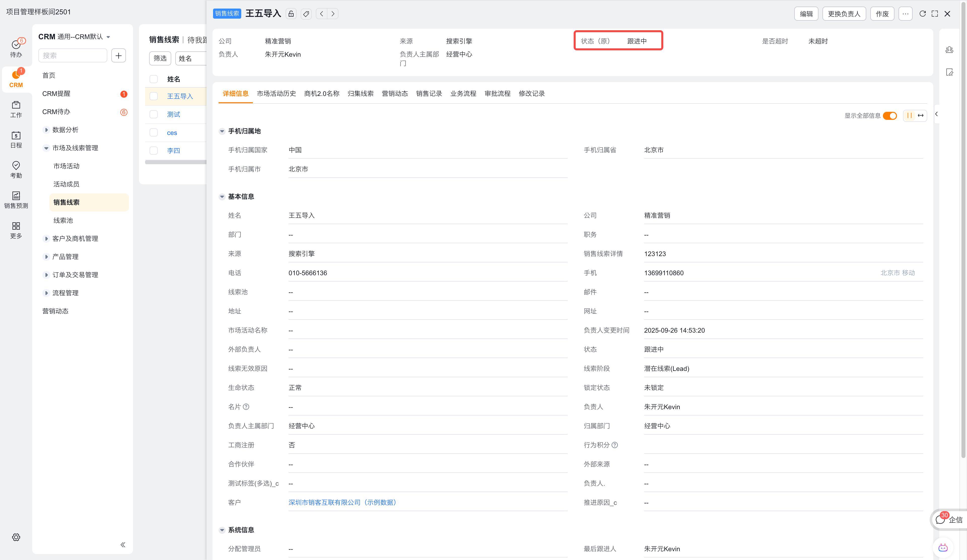This screenshot has width=967, height=560.
Task: Go to next record arrow
Action: click(x=333, y=14)
